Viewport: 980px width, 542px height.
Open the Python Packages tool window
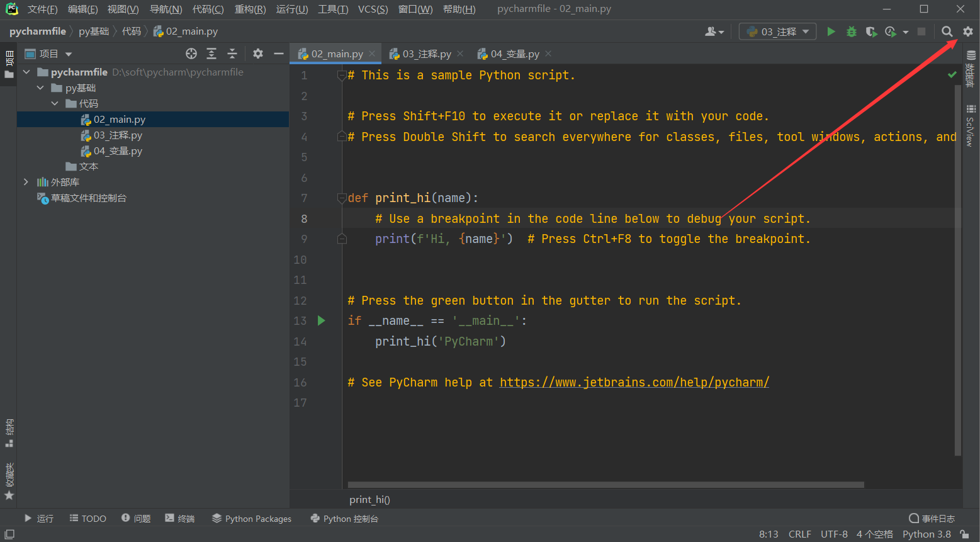252,519
